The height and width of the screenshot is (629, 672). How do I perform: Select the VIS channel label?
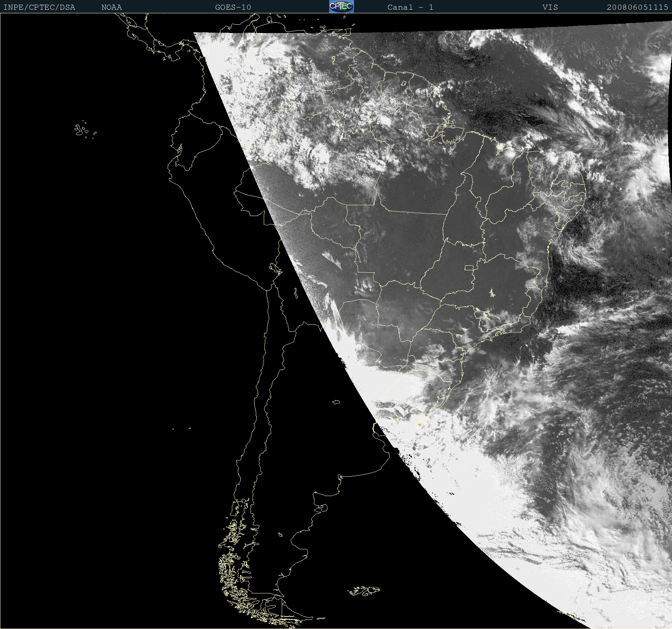pos(550,7)
